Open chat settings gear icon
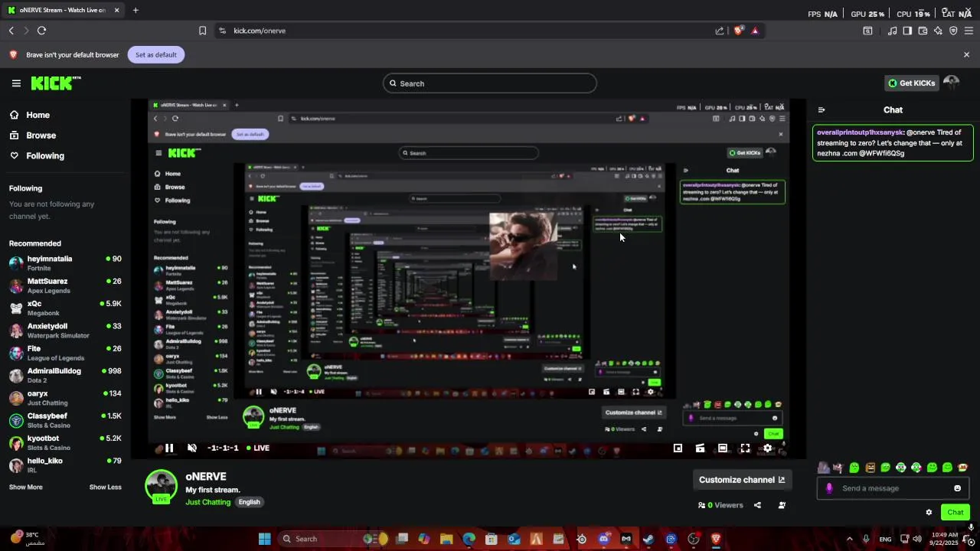980x551 pixels. pyautogui.click(x=929, y=513)
